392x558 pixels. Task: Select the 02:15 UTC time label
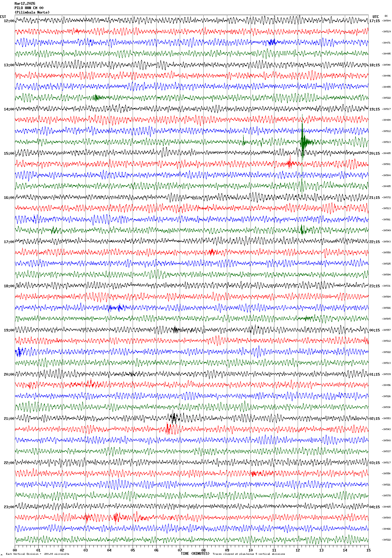(374, 419)
